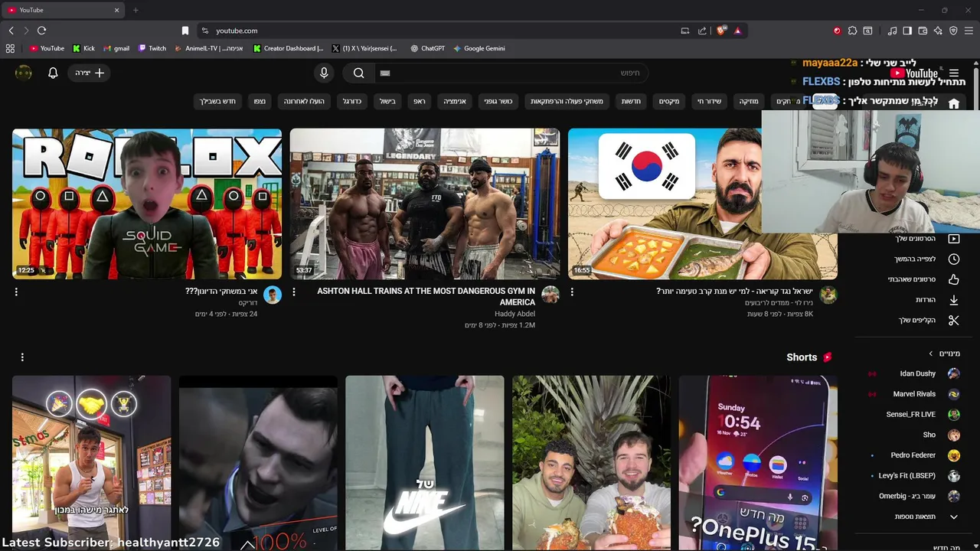Open the 'יצירה' create button

click(90, 73)
